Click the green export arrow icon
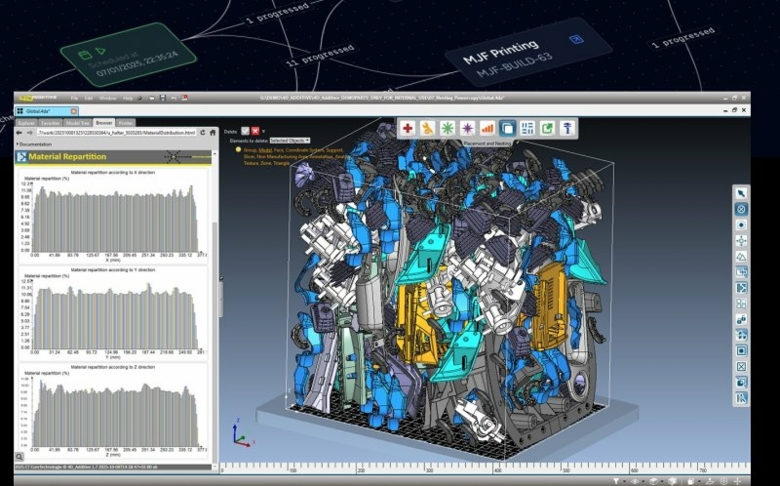780x486 pixels. pos(547,128)
